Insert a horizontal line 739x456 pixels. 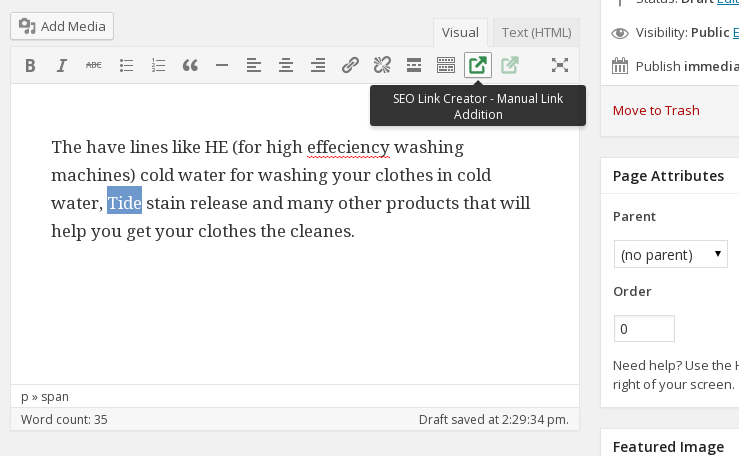(222, 65)
